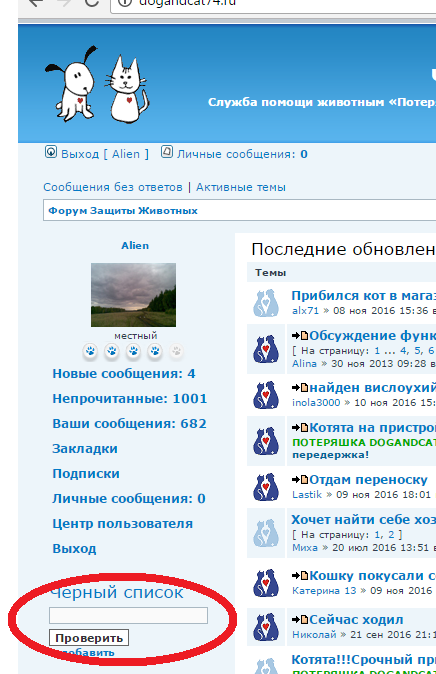Open topic Хочет найти себе хозяина

point(364,519)
